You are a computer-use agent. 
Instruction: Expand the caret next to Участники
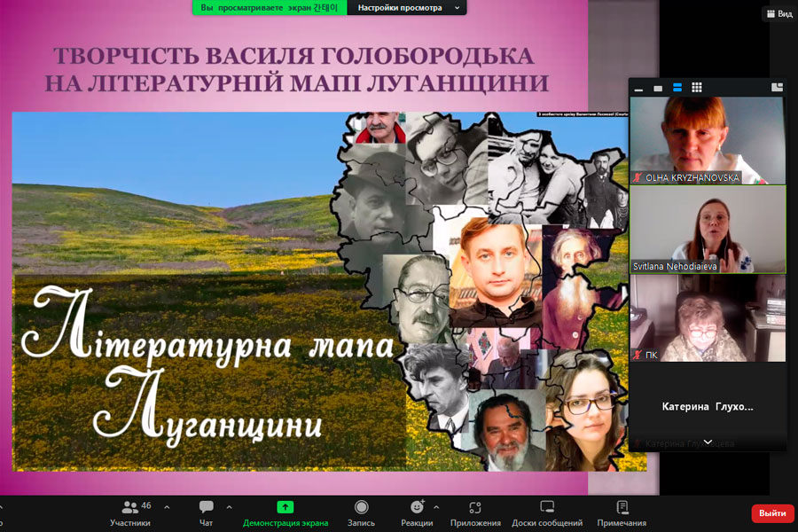[167, 507]
